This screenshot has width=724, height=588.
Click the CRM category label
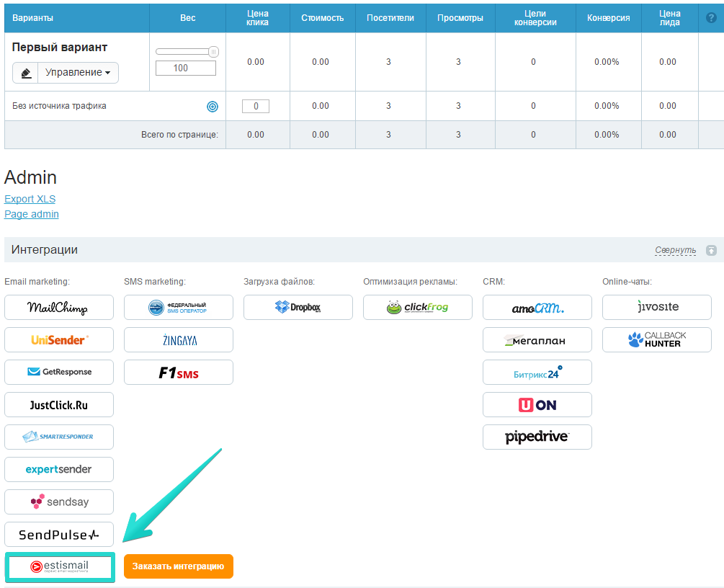[x=494, y=282]
